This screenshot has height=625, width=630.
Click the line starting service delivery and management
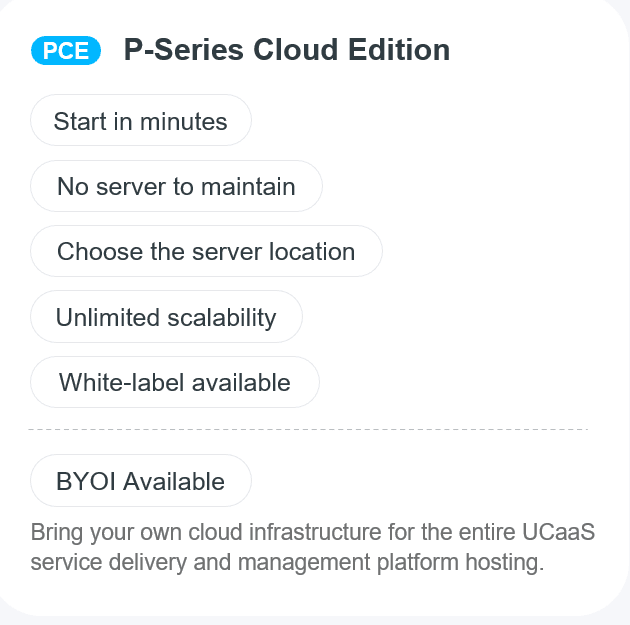(x=287, y=562)
